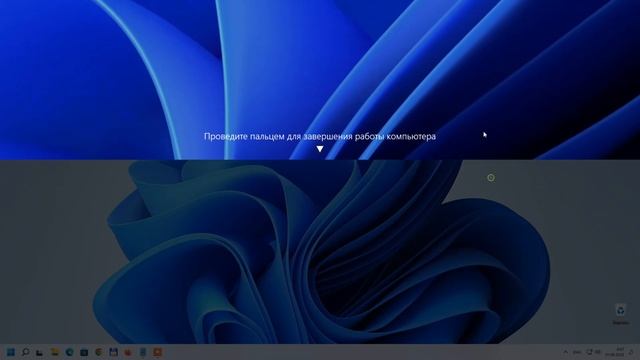Image resolution: width=640 pixels, height=360 pixels.
Task: Open Task View in the taskbar
Action: point(40,352)
